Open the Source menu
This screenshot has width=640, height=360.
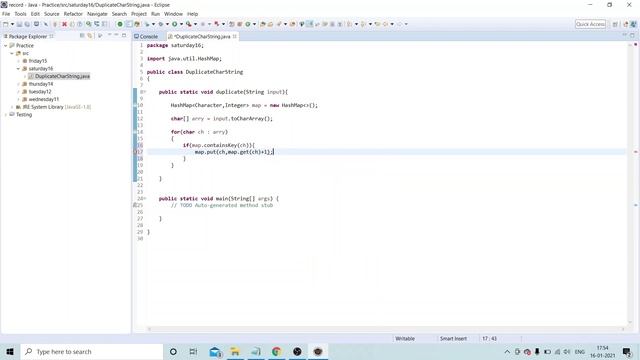coord(51,14)
